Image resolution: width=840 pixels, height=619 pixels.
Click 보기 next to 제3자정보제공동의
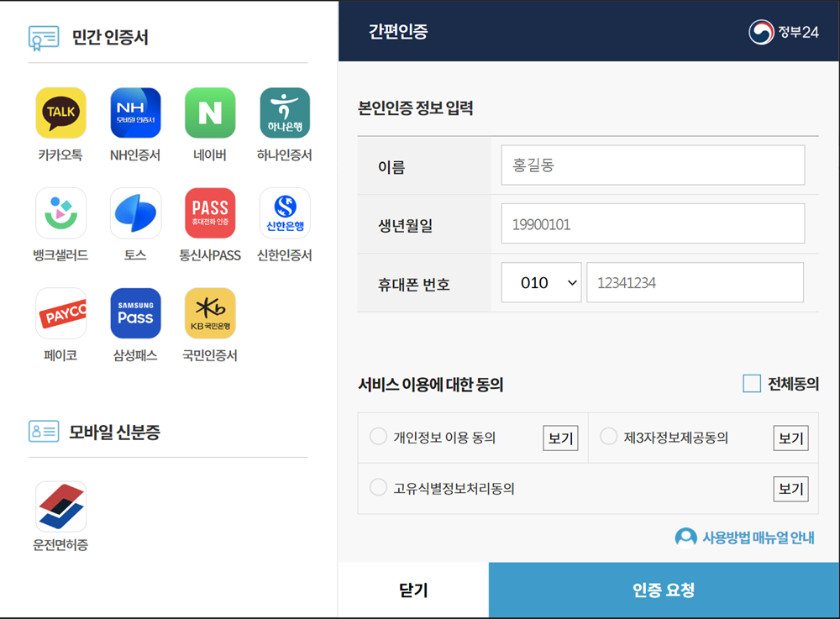coord(790,438)
